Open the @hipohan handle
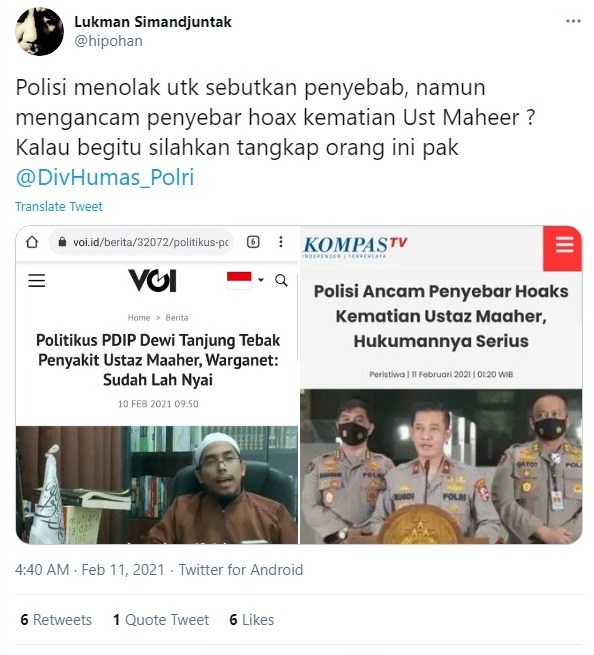The width and height of the screenshot is (594, 655). coord(108,41)
